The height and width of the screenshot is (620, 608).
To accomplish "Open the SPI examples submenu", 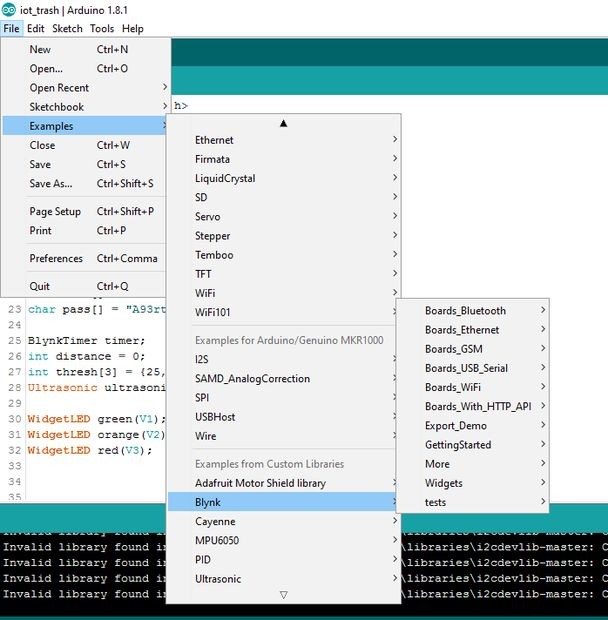I will tap(282, 397).
